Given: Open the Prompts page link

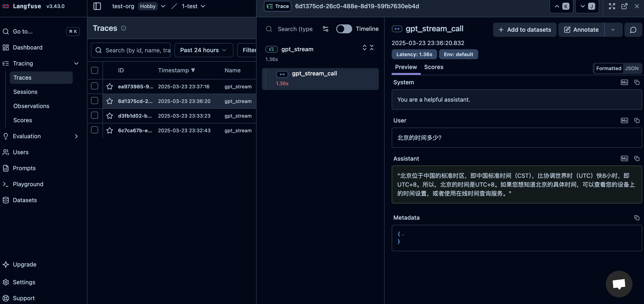Looking at the screenshot, I should (24, 168).
